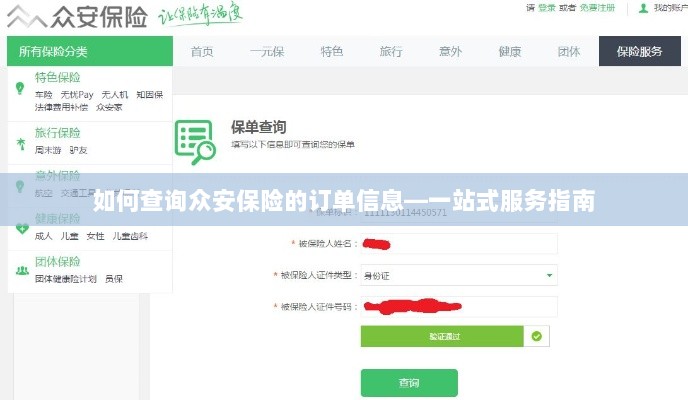
Task: Click the 被保险人姓名 input field
Action: [459, 244]
